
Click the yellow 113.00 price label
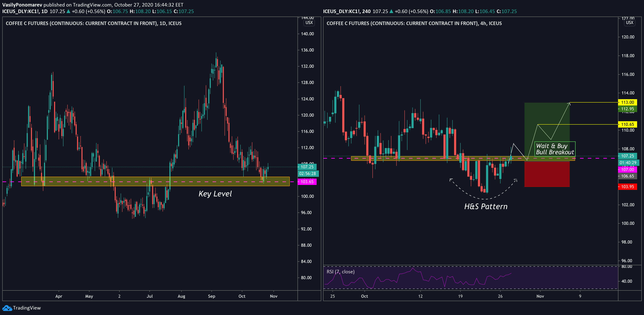(x=628, y=102)
